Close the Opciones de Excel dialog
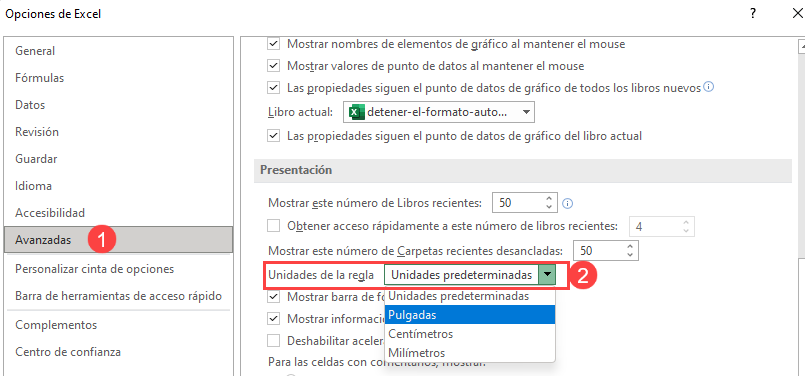 coord(797,14)
